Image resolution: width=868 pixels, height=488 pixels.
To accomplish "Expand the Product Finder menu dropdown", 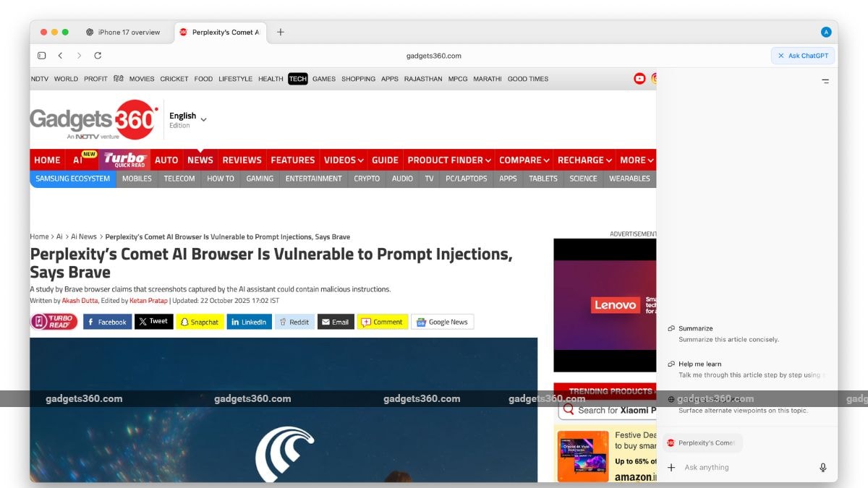I will 449,160.
